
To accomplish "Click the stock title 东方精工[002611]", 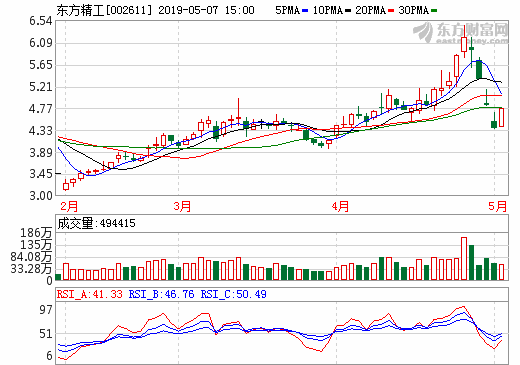I will (x=104, y=10).
